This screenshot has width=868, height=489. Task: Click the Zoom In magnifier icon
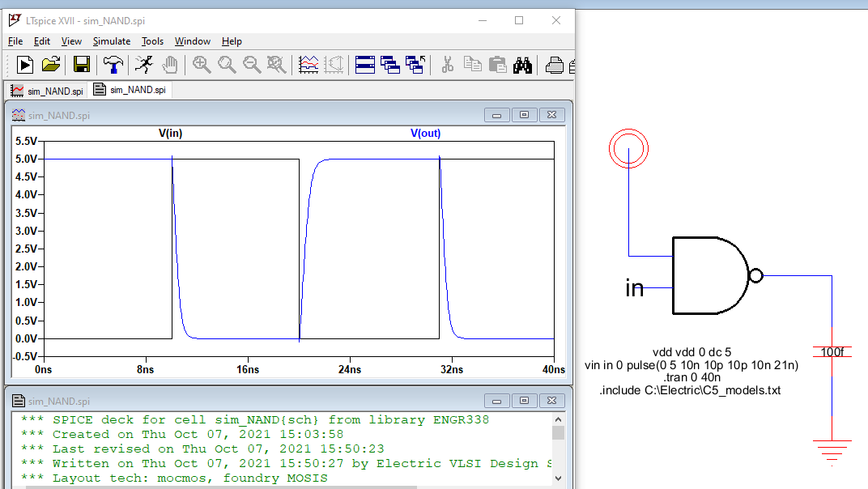(x=202, y=65)
